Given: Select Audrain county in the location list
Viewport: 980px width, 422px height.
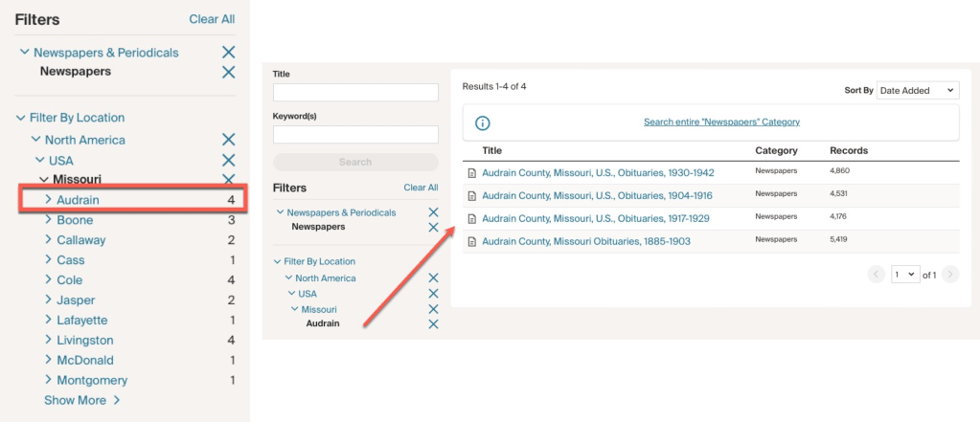Looking at the screenshot, I should (x=78, y=200).
